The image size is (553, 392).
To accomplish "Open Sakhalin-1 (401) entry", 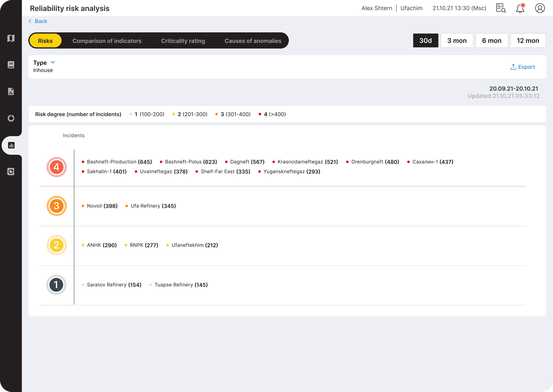I will pyautogui.click(x=104, y=172).
